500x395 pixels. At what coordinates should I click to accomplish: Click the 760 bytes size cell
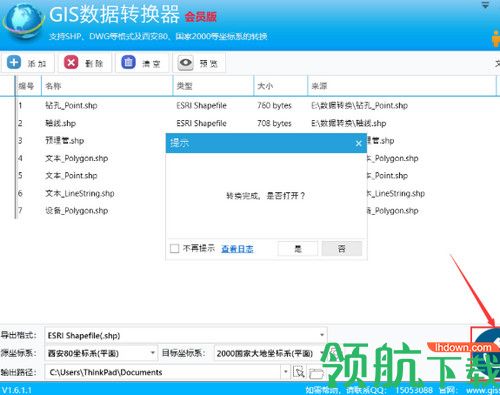click(274, 106)
